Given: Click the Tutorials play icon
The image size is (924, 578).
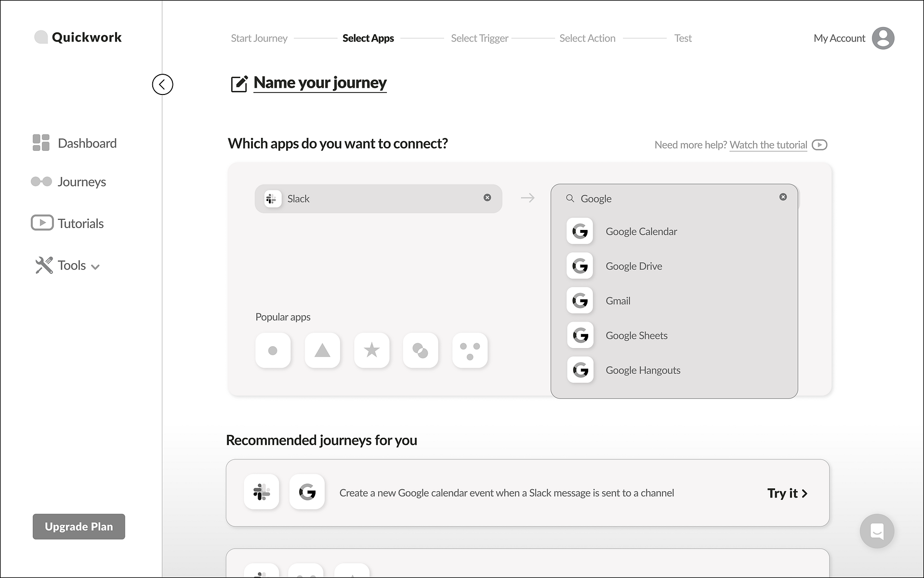Looking at the screenshot, I should point(42,223).
